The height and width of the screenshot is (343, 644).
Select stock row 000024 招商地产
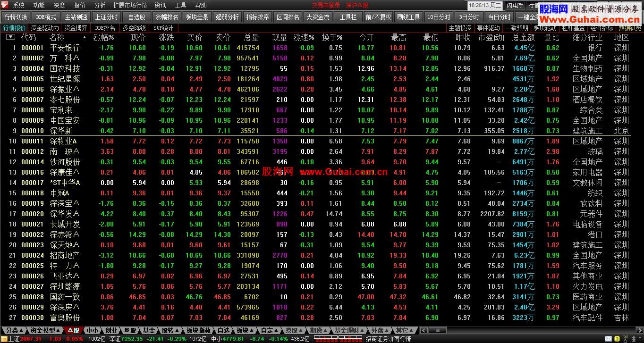pyautogui.click(x=322, y=255)
